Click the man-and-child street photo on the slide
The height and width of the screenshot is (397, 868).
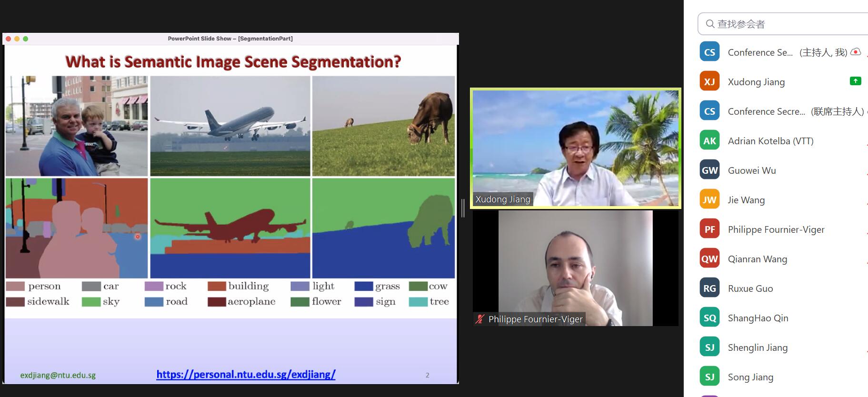point(77,126)
